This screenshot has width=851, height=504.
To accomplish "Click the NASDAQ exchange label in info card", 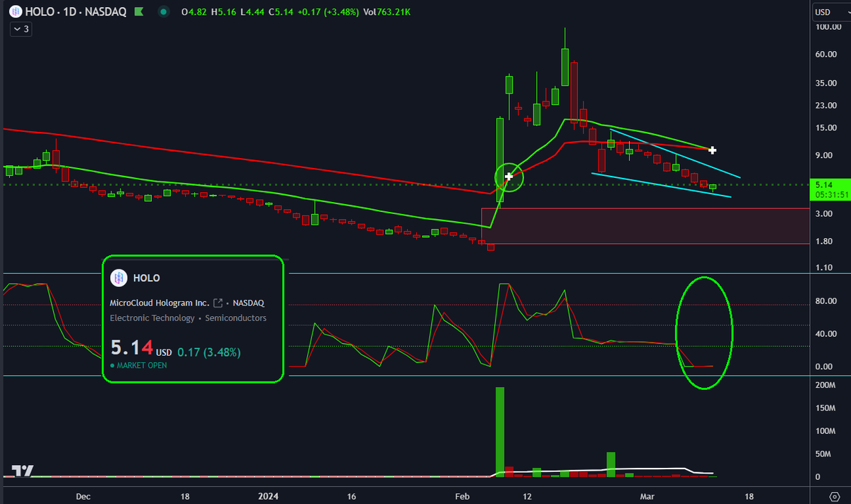I will point(249,303).
